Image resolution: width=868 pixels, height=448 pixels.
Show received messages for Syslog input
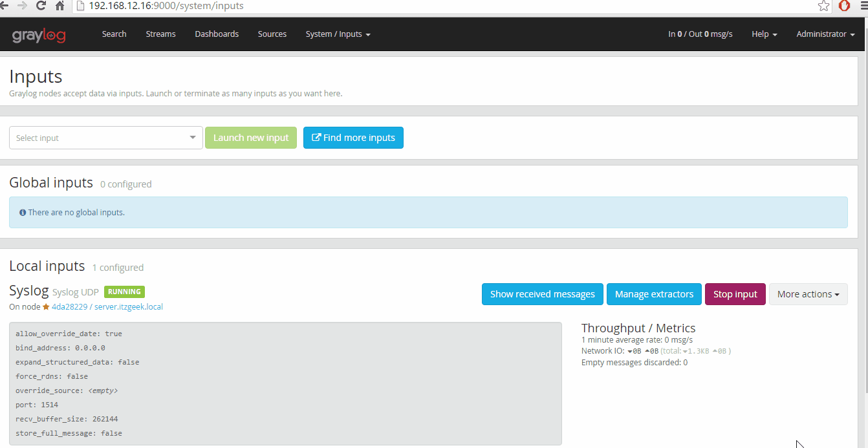coord(543,294)
